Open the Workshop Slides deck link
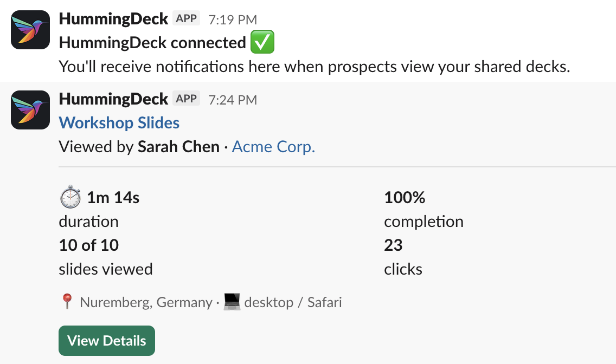616x364 pixels. click(x=119, y=123)
